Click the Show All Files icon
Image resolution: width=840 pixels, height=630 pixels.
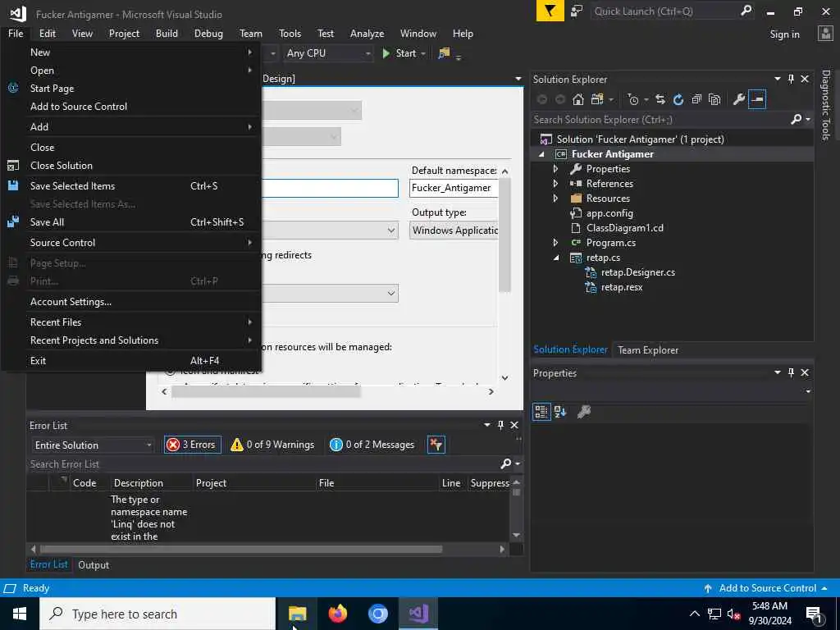714,99
